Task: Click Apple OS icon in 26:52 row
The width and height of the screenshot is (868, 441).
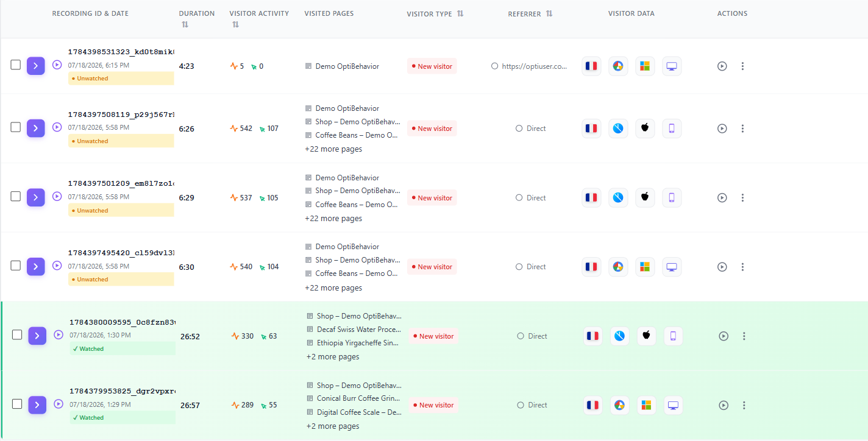Action: (x=646, y=336)
